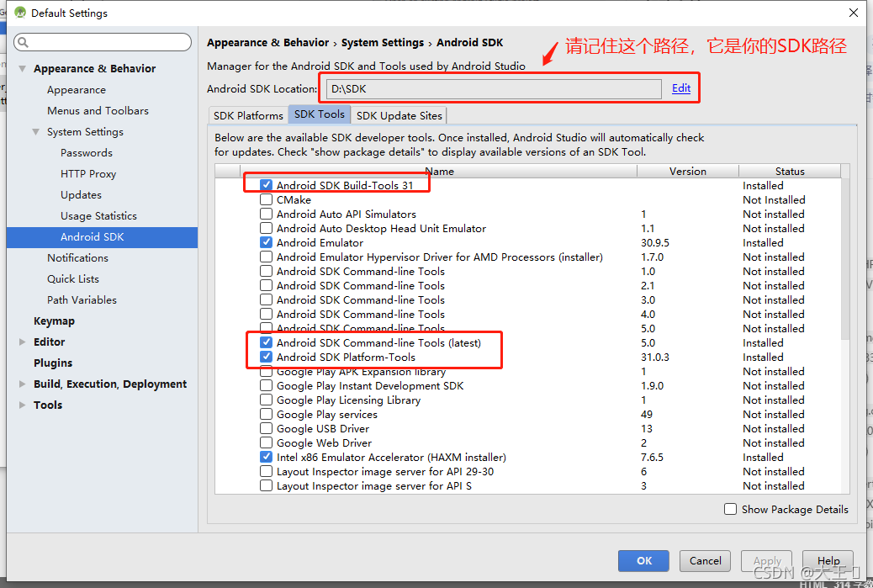Click the Help button

[x=828, y=561]
